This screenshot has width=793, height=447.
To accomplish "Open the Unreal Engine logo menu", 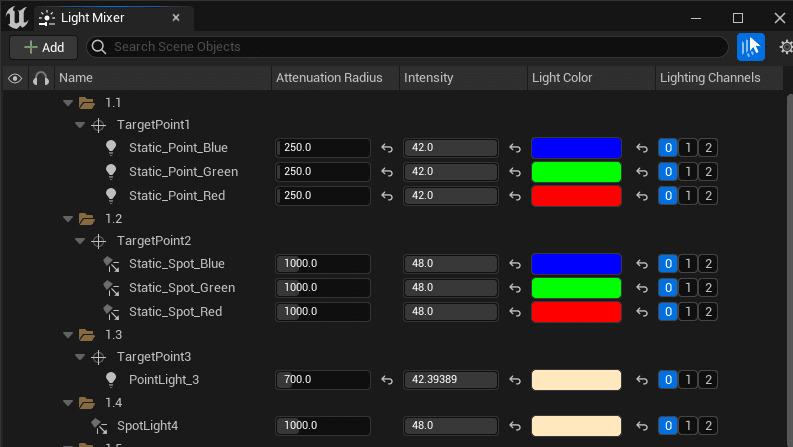I will click(x=17, y=18).
